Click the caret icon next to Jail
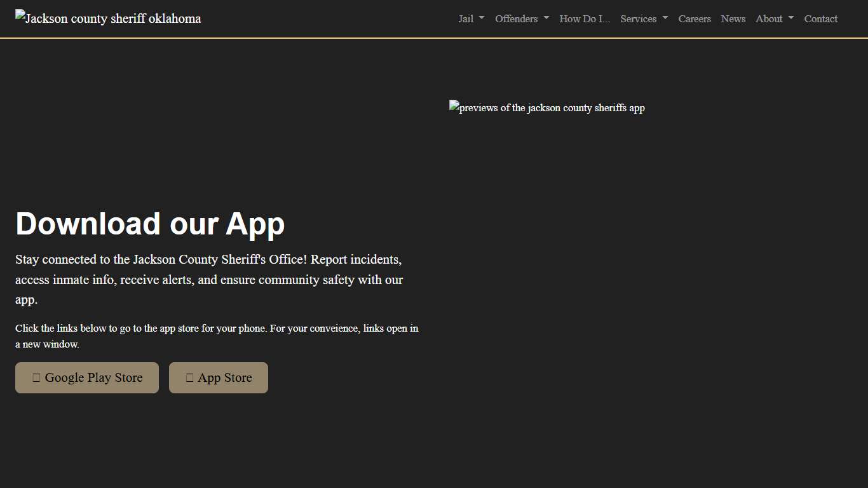Viewport: 868px width, 488px height. point(481,19)
